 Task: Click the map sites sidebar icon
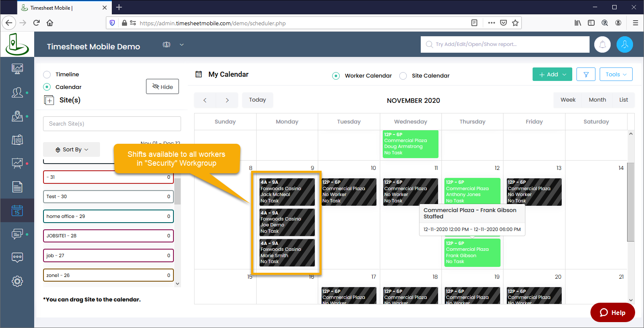[x=17, y=116]
